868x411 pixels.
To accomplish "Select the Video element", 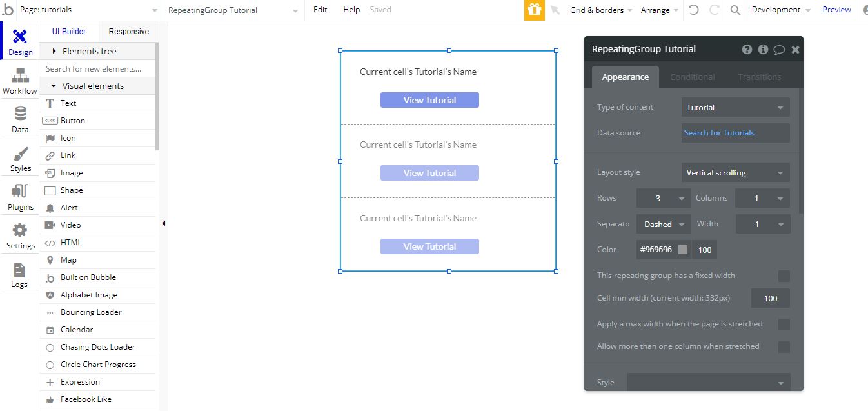I will click(x=97, y=225).
